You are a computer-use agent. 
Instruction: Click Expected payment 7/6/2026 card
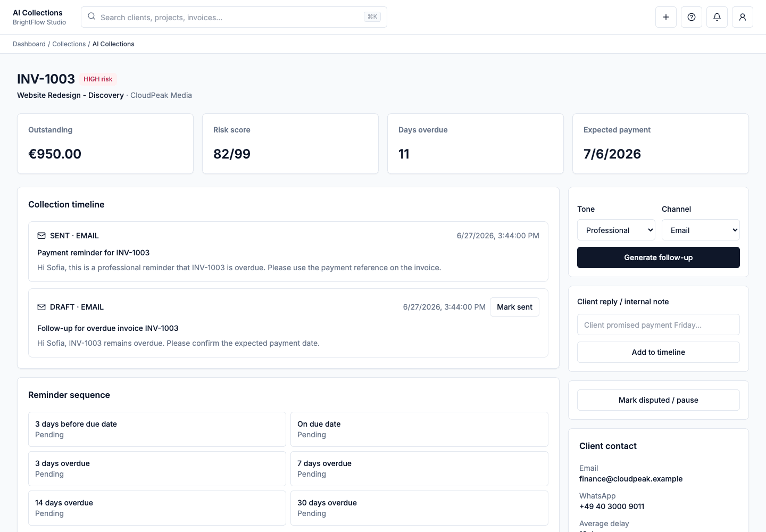661,144
